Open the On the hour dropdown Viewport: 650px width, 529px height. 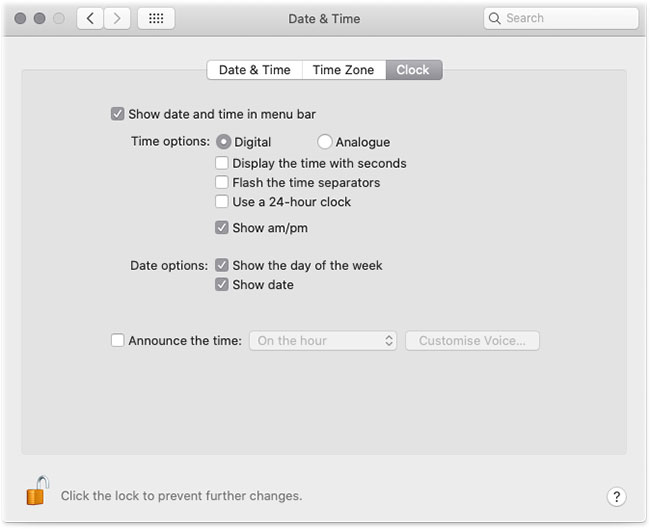[323, 340]
